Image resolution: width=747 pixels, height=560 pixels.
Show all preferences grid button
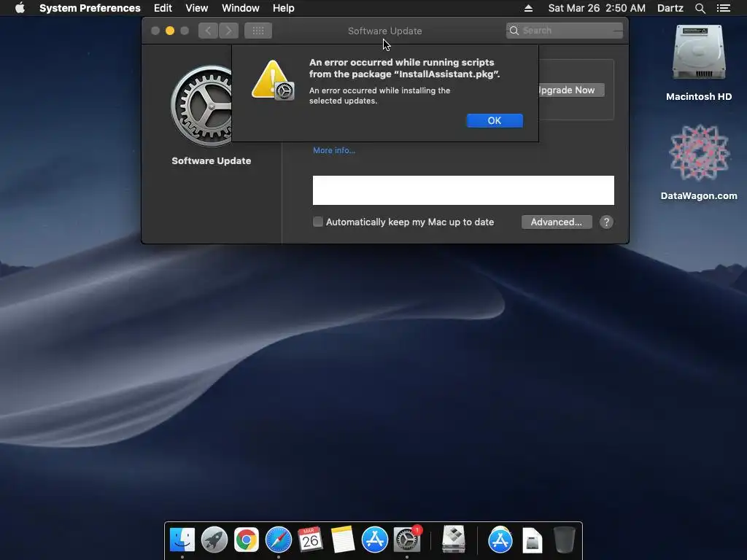click(x=258, y=31)
